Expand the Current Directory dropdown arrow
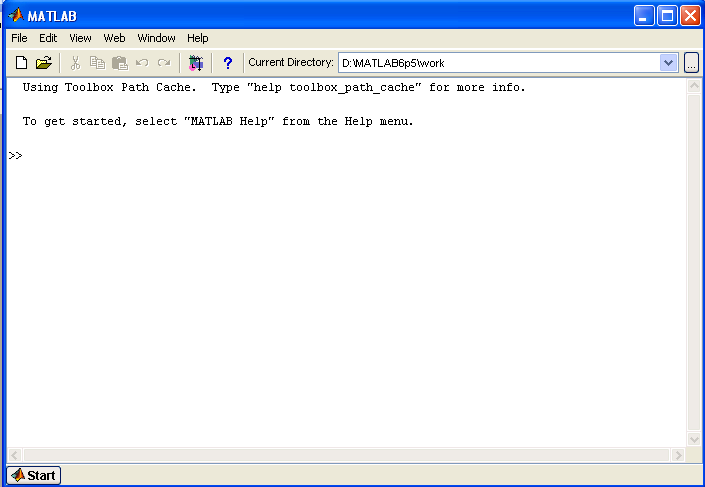705x487 pixels. click(669, 63)
